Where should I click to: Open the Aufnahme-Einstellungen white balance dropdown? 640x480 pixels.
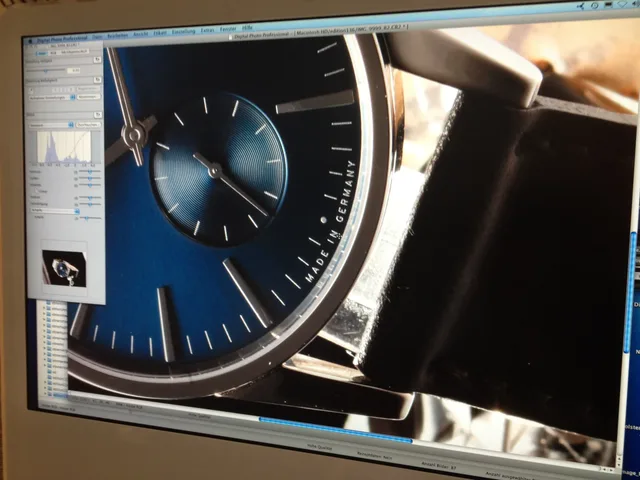coord(52,98)
